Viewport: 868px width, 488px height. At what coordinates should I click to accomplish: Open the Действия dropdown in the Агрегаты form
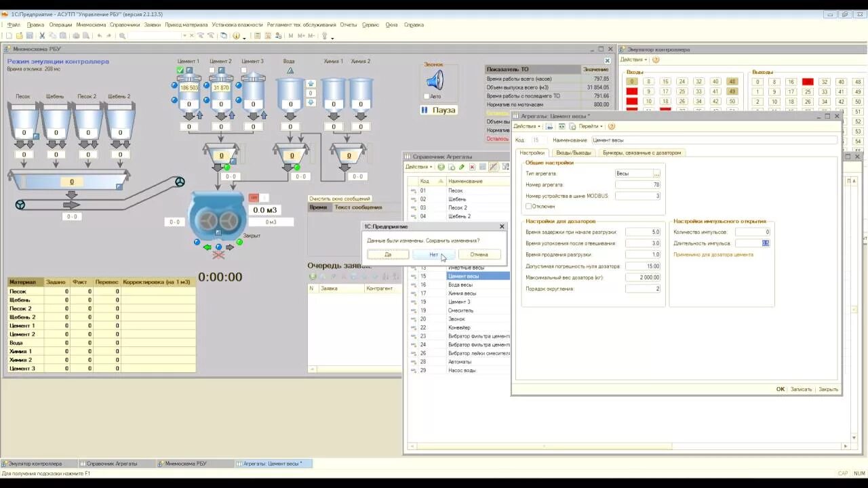pyautogui.click(x=527, y=126)
